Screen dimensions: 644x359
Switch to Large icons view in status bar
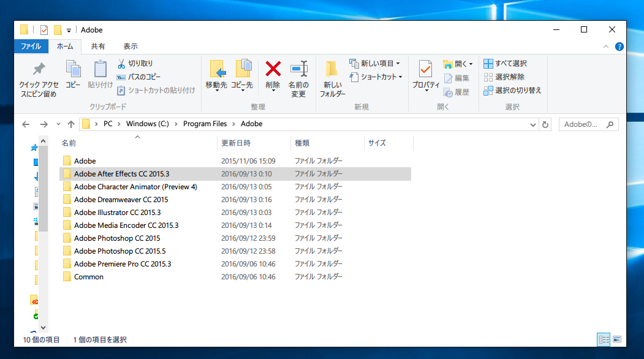(617, 339)
